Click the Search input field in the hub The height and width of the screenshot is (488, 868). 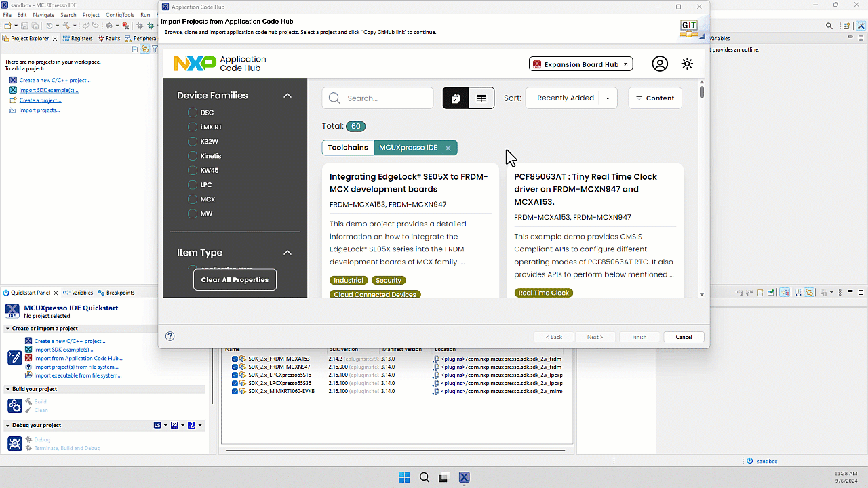click(x=378, y=98)
